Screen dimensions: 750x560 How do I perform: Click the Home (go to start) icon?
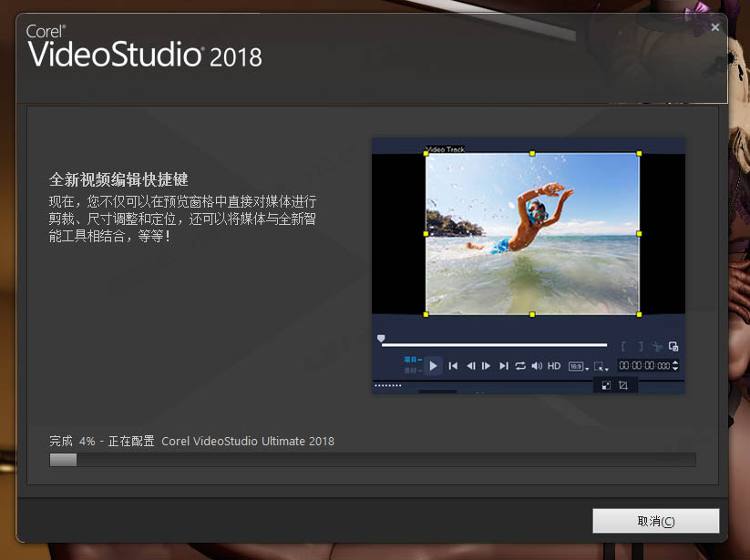pos(453,366)
